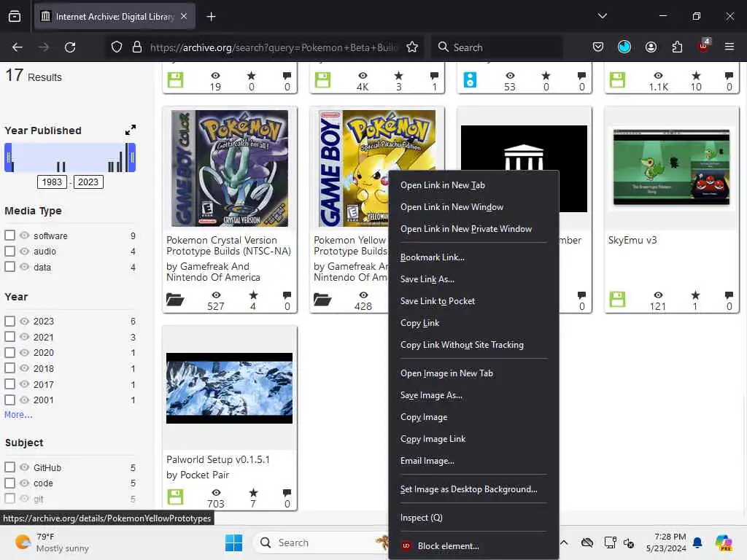
Task: Open the Pocket save icon in toolbar
Action: 598,47
